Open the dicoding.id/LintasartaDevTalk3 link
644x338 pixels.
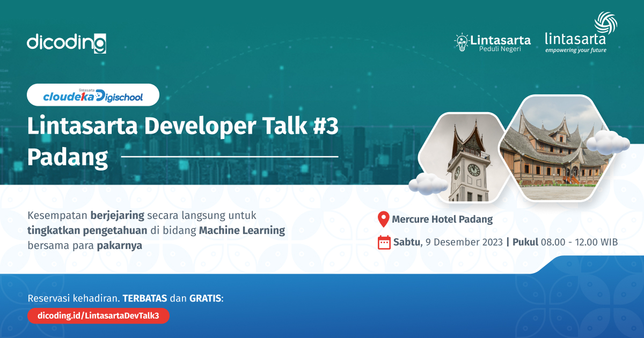tap(98, 316)
